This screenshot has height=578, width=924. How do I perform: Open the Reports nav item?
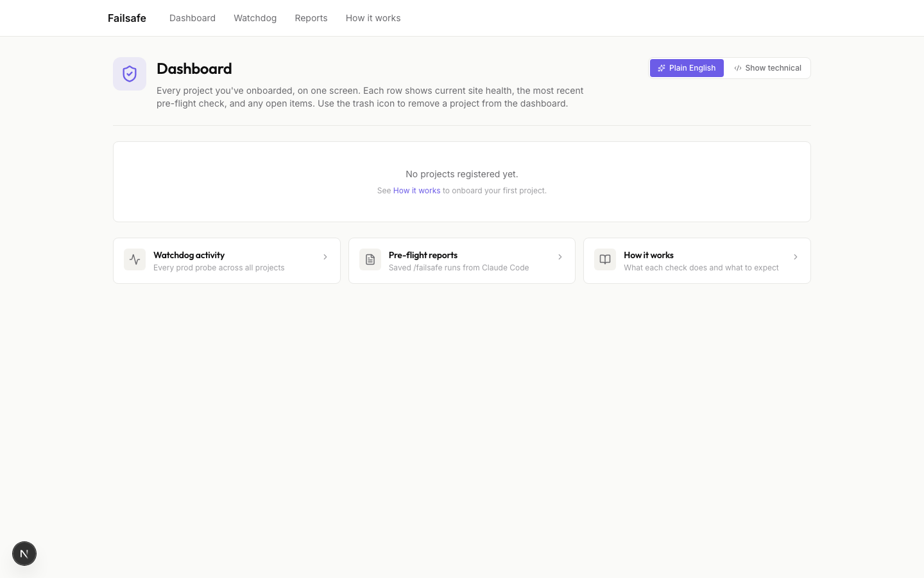[x=311, y=18]
